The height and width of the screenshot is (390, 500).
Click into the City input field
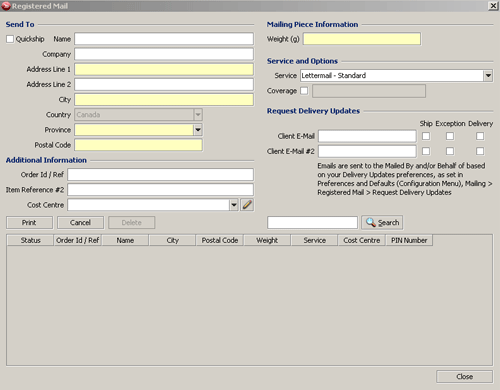[x=164, y=100]
